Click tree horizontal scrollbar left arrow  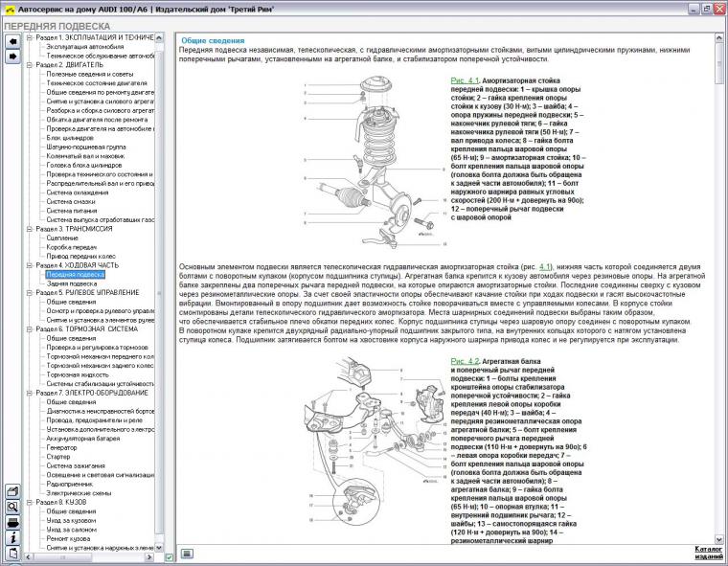[29, 556]
